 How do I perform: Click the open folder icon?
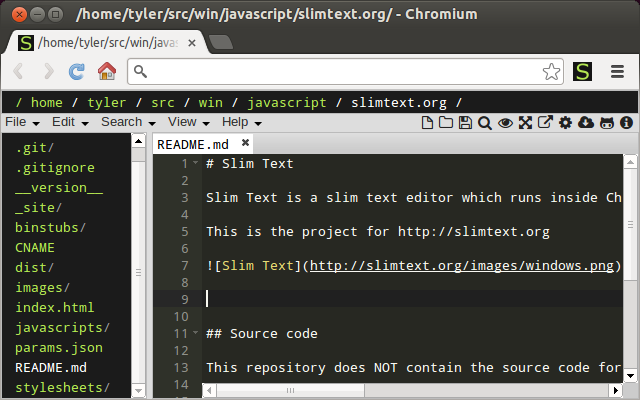pyautogui.click(x=446, y=123)
